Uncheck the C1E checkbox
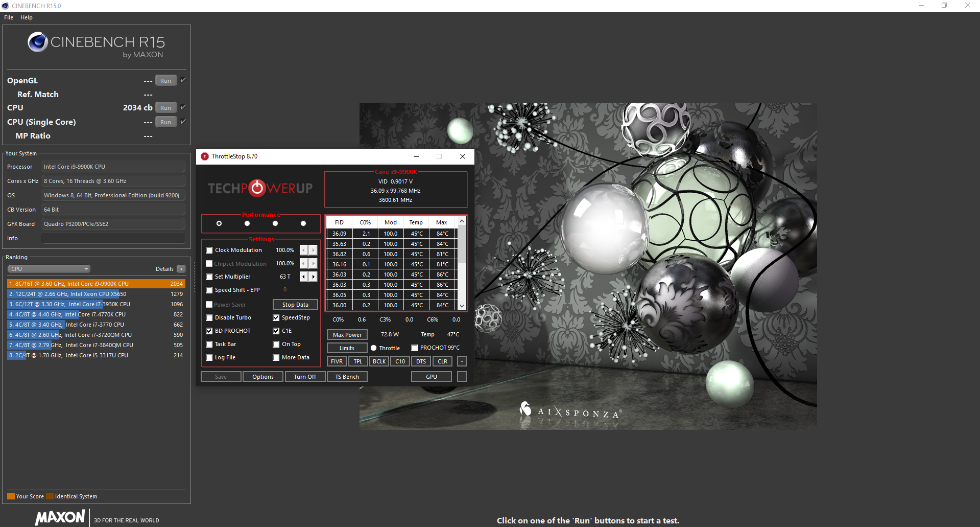This screenshot has height=527, width=980. (x=276, y=331)
